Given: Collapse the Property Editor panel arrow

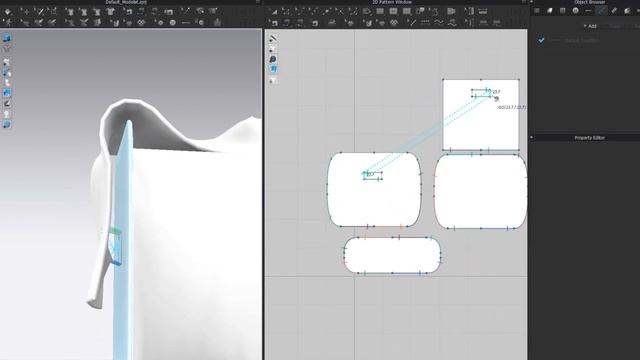Looking at the screenshot, I should 531,138.
